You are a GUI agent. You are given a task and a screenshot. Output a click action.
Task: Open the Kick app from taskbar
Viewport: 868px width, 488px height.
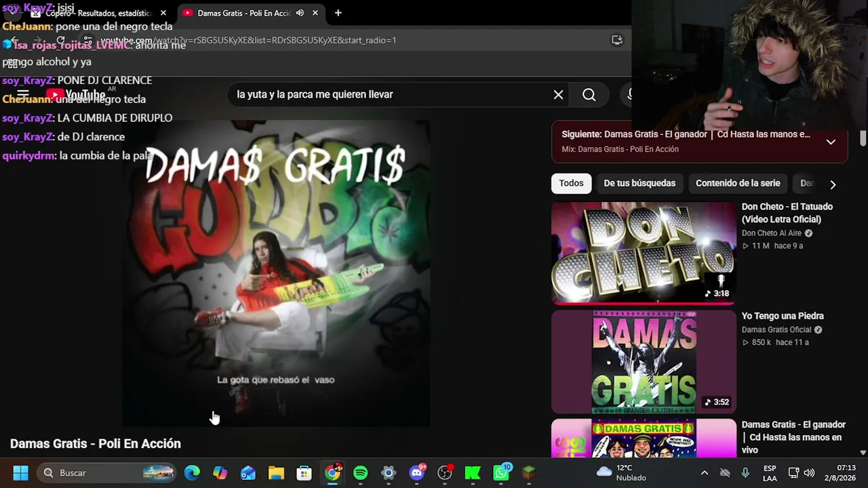tap(473, 472)
